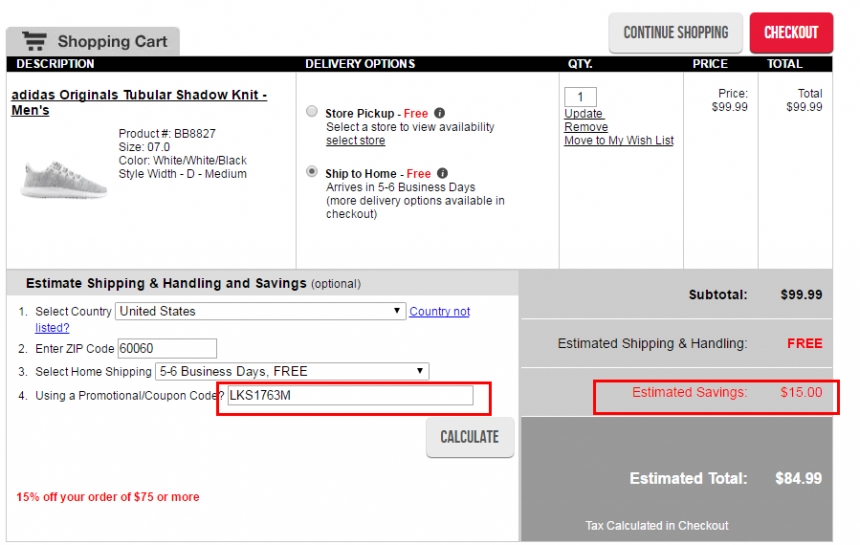The height and width of the screenshot is (545, 860).
Task: Click the Estimated Total $84.99 value
Action: [x=798, y=478]
